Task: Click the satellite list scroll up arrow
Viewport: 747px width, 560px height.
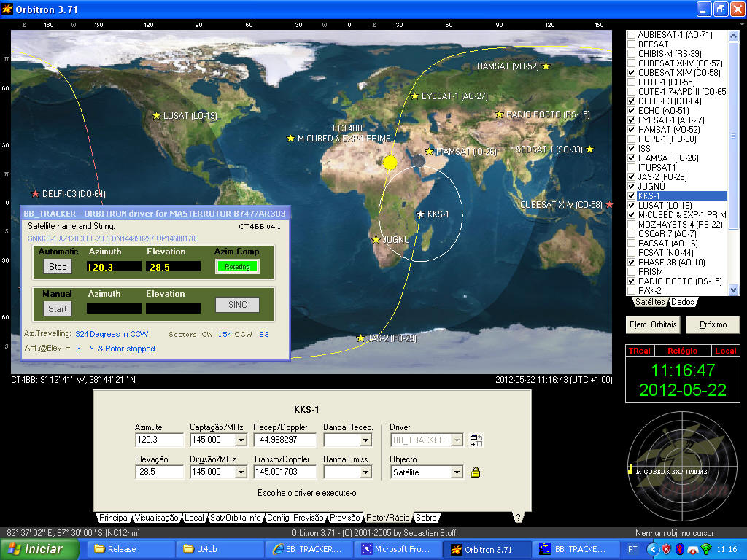Action: [733, 36]
